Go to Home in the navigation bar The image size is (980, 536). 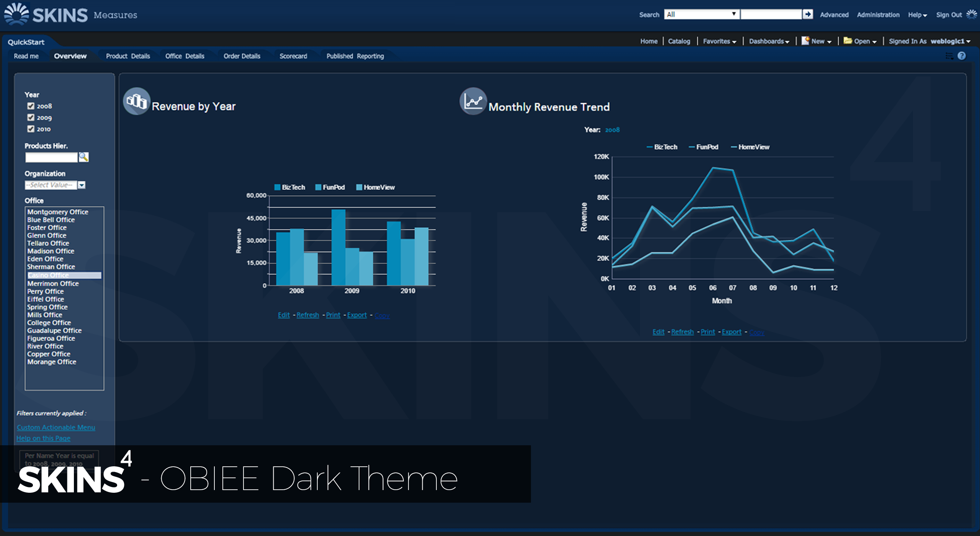point(649,41)
